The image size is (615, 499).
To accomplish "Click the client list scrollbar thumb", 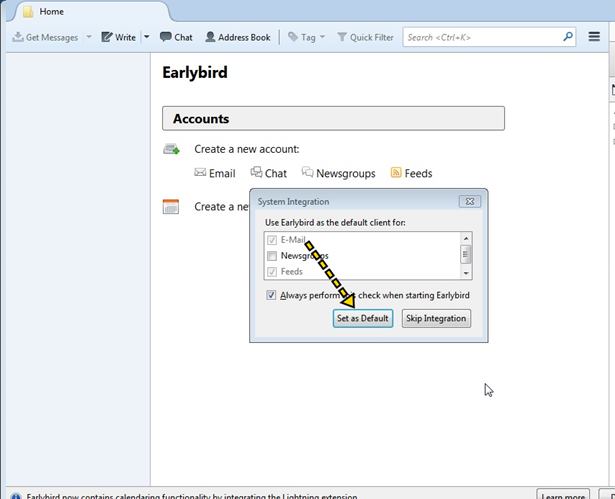I will [x=466, y=255].
